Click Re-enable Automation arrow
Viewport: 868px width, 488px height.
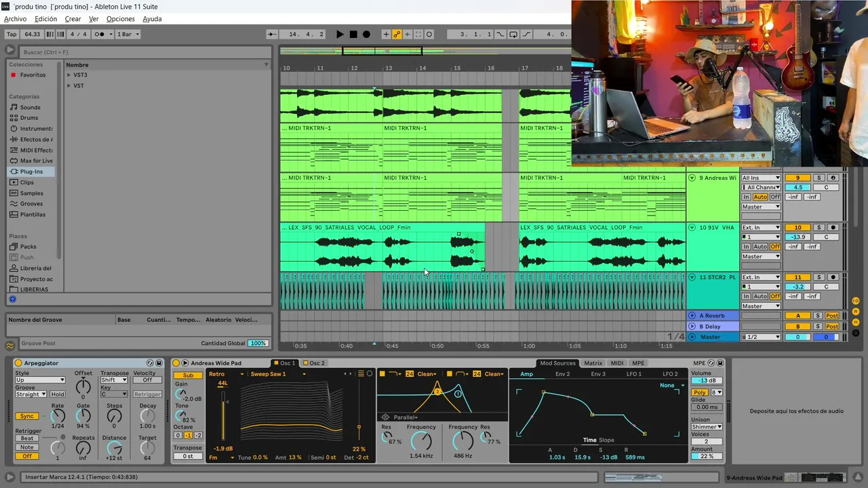coord(408,34)
